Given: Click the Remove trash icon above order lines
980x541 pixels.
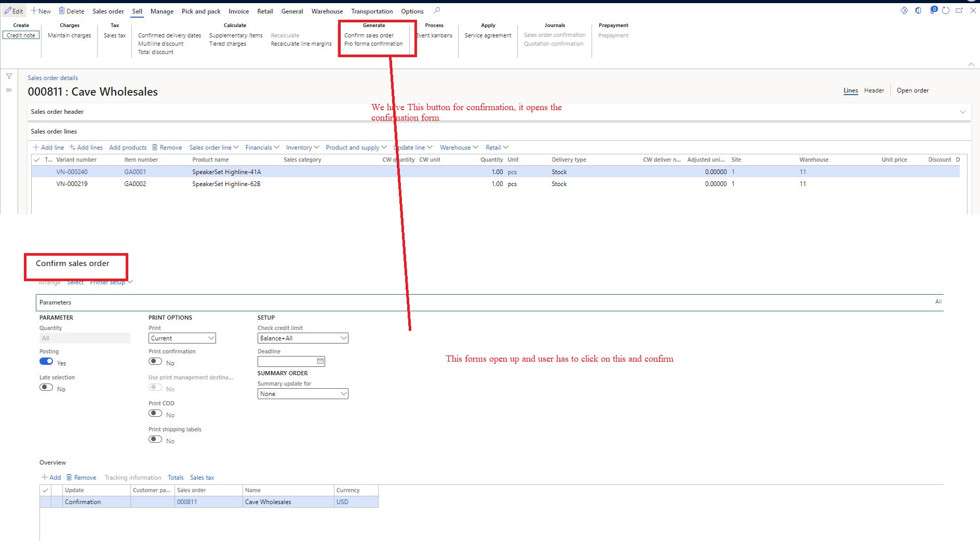Looking at the screenshot, I should click(x=154, y=147).
